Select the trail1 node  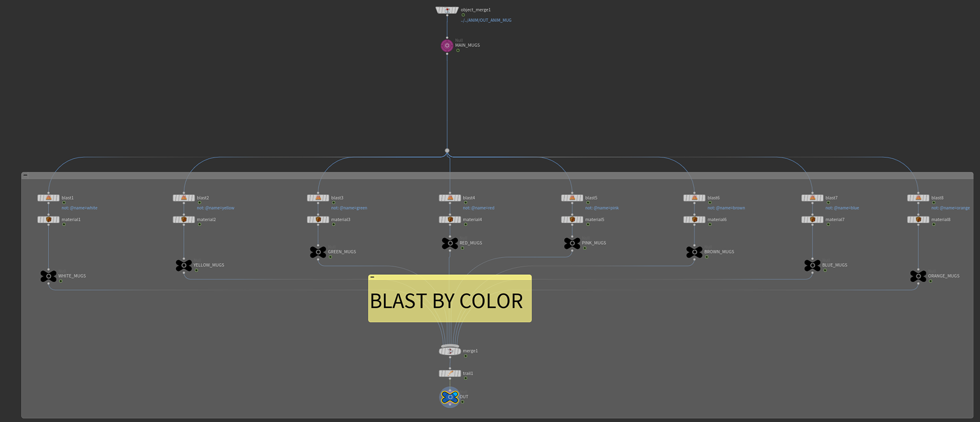(x=450, y=373)
